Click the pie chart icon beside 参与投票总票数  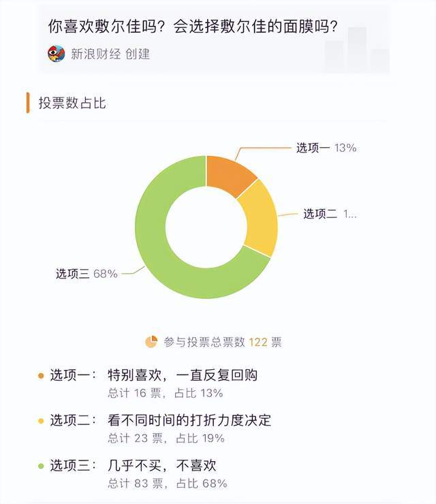click(151, 342)
